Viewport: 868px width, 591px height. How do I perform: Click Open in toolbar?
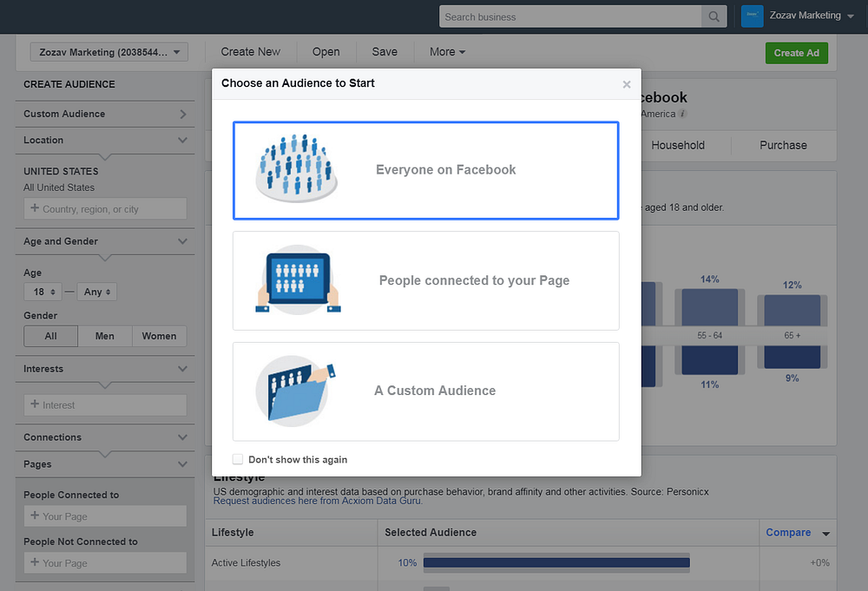click(326, 51)
